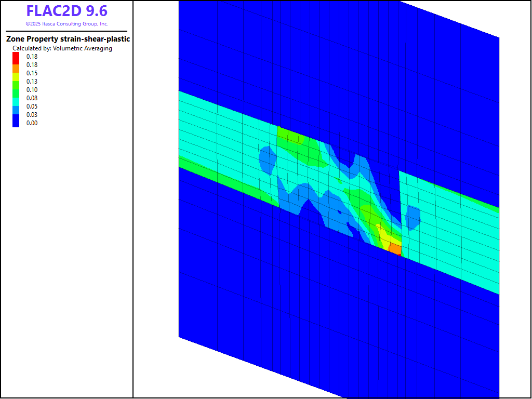Select the Zone Property strain-shear-plastic heading
The height and width of the screenshot is (399, 532).
(68, 39)
